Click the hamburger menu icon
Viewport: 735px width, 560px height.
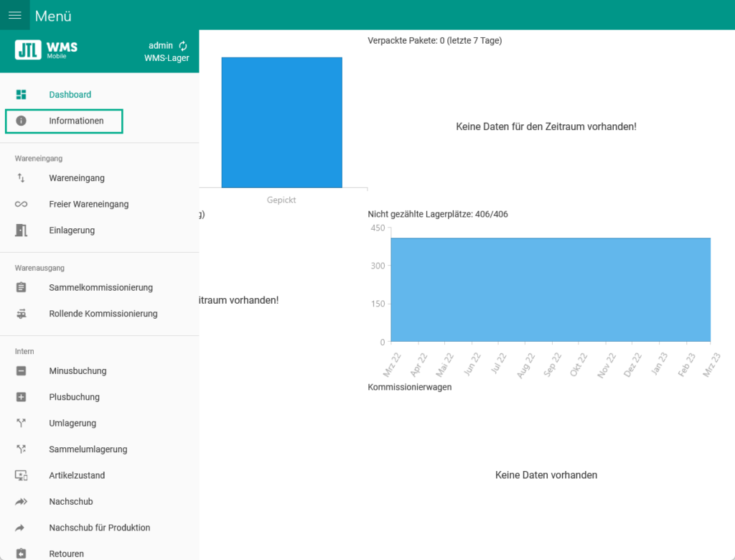click(x=14, y=15)
